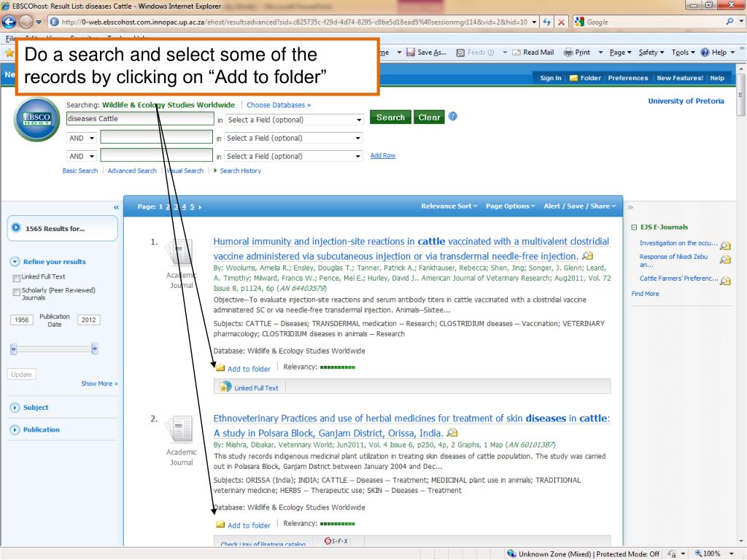
Task: Open first Select a Field dropdown
Action: 294,120
